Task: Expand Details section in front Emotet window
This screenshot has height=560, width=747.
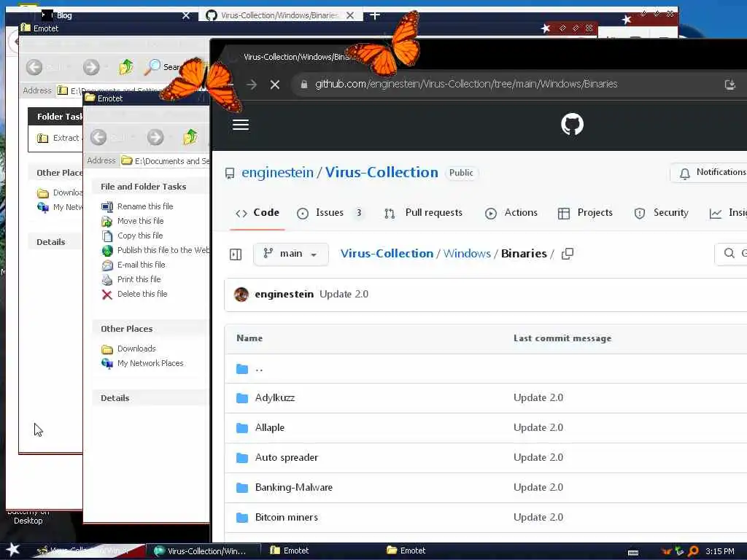Action: point(115,398)
